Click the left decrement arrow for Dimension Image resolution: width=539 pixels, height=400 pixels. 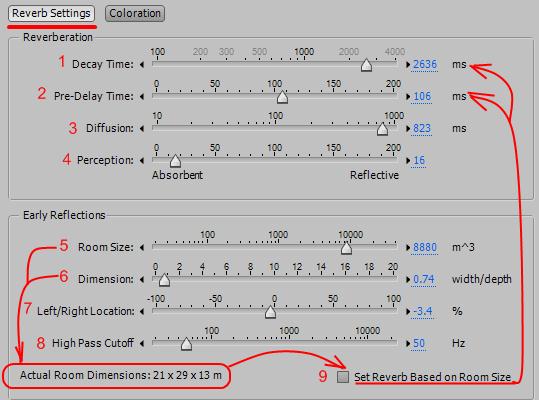(x=142, y=279)
